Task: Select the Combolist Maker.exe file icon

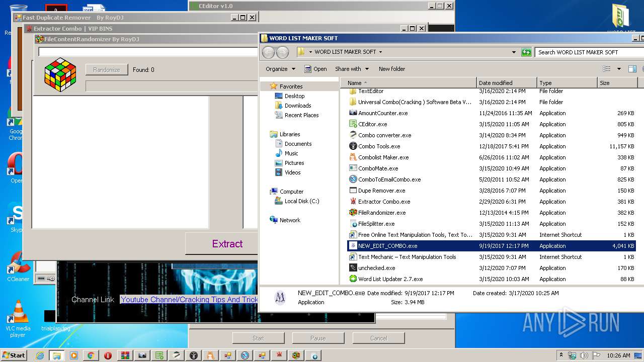Action: pyautogui.click(x=353, y=157)
